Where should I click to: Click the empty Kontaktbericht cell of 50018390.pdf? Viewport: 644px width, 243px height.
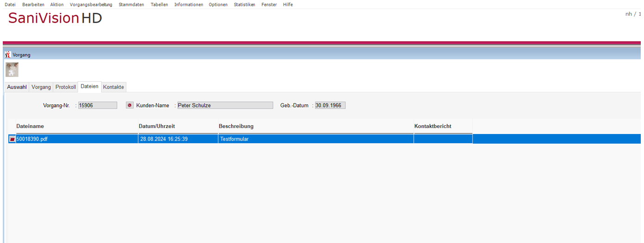443,139
